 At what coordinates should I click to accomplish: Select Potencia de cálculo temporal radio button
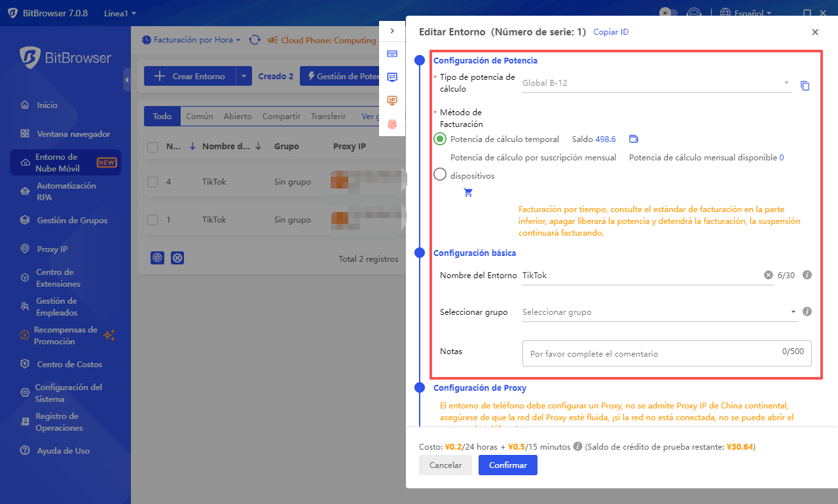(x=440, y=139)
